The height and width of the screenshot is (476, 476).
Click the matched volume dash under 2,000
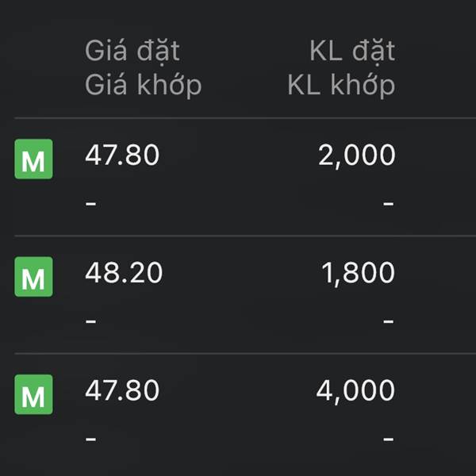(388, 204)
